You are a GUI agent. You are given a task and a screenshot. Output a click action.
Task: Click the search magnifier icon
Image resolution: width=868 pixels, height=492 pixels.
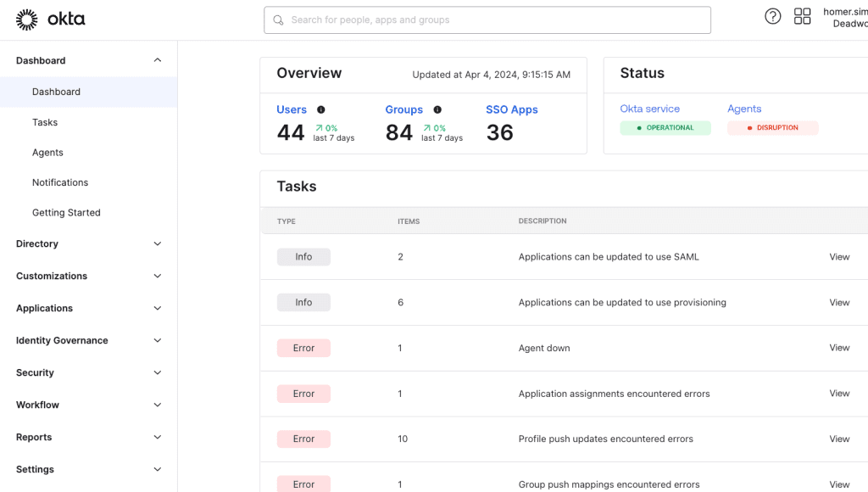278,20
